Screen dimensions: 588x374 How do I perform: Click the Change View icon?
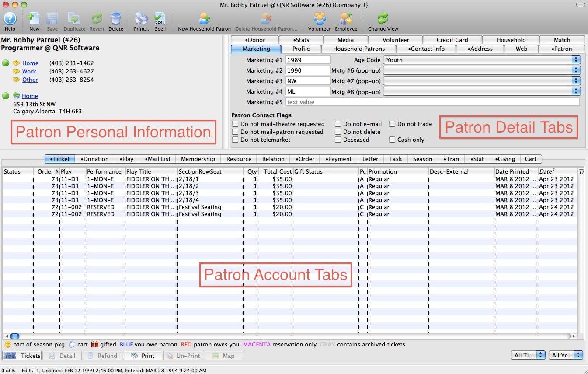[383, 19]
